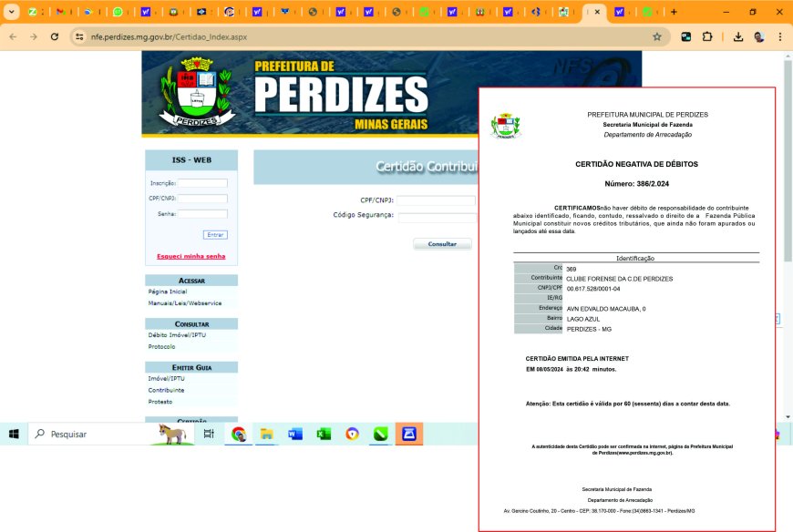Open browser downloads

tap(738, 36)
